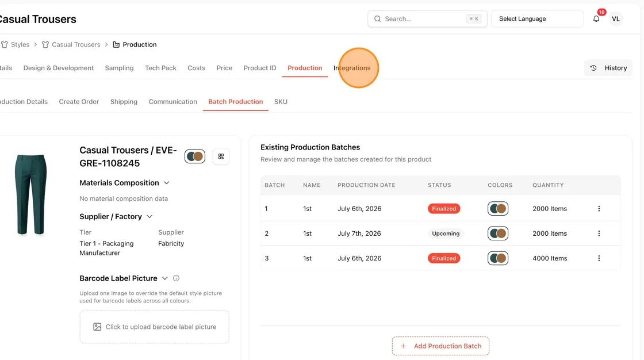The height and width of the screenshot is (360, 644).
Task: Switch to the Integrations tab
Action: [x=352, y=68]
